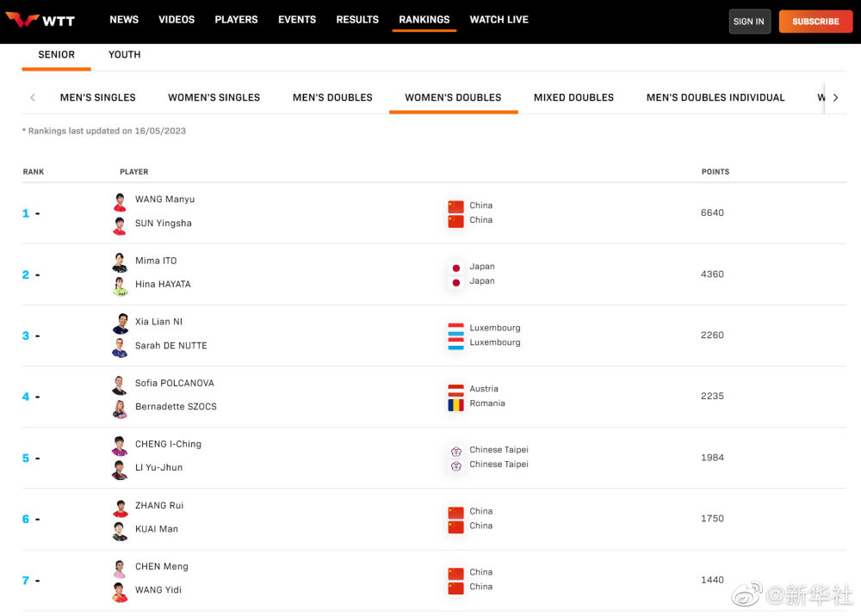Click the RANK column header
The height and width of the screenshot is (616, 861).
33,172
